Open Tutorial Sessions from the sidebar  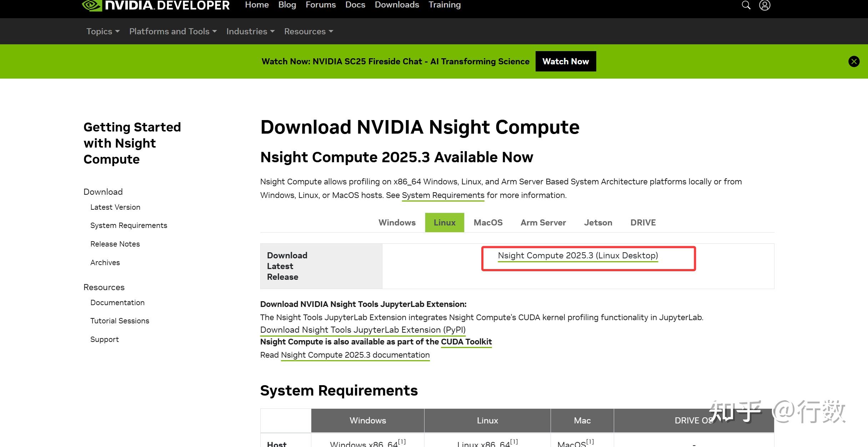pos(120,321)
